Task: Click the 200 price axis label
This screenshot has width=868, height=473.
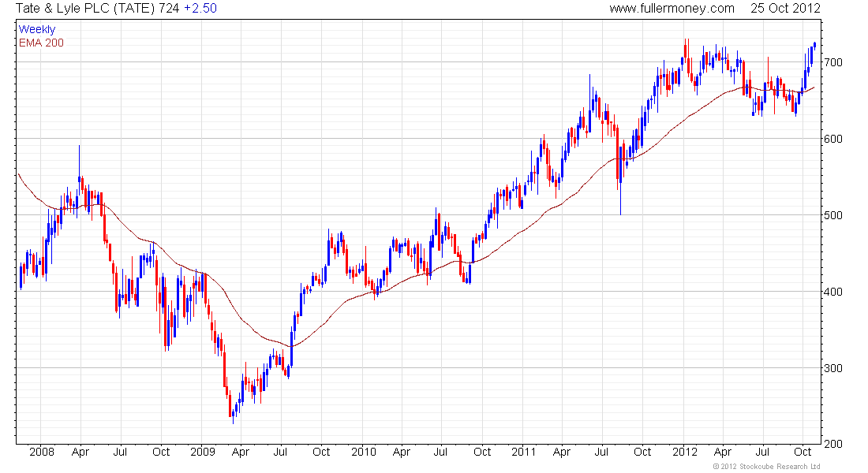Action: [833, 444]
